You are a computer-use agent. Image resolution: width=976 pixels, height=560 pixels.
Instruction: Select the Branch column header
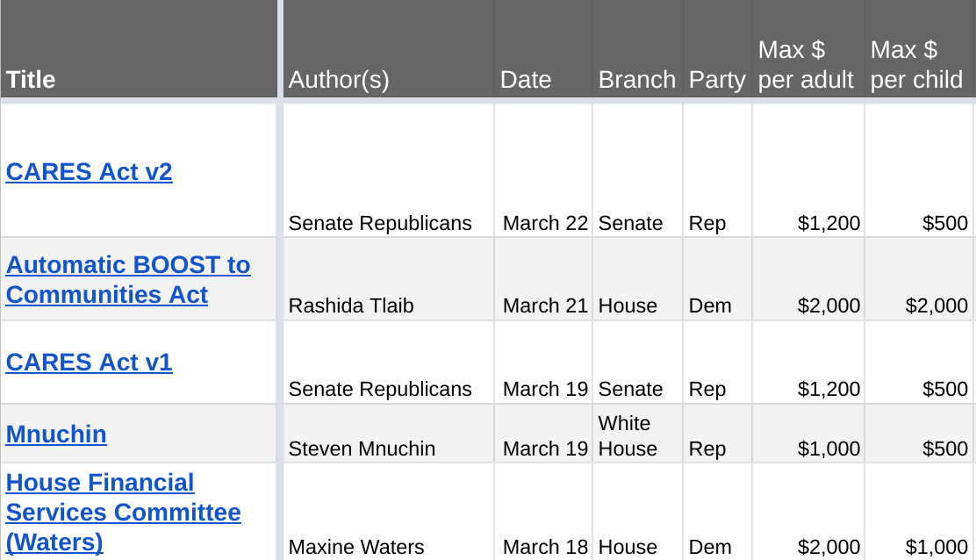[637, 48]
